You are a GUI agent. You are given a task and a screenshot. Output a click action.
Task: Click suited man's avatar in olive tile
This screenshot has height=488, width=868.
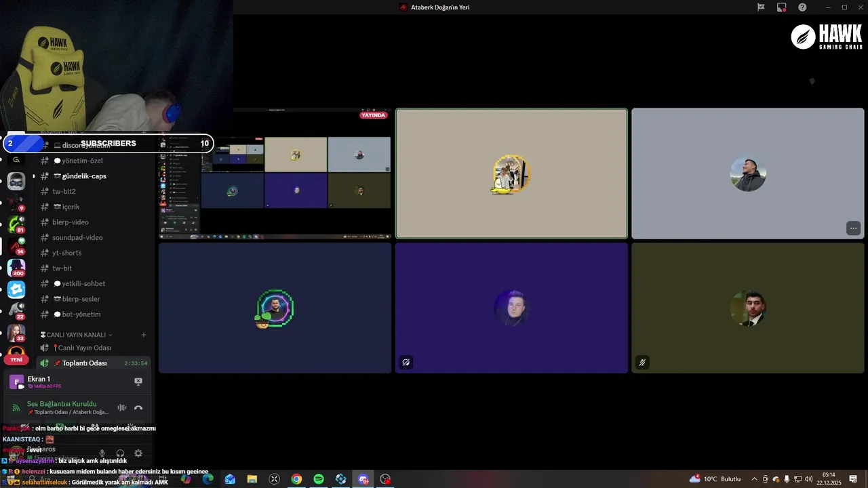pyautogui.click(x=748, y=308)
